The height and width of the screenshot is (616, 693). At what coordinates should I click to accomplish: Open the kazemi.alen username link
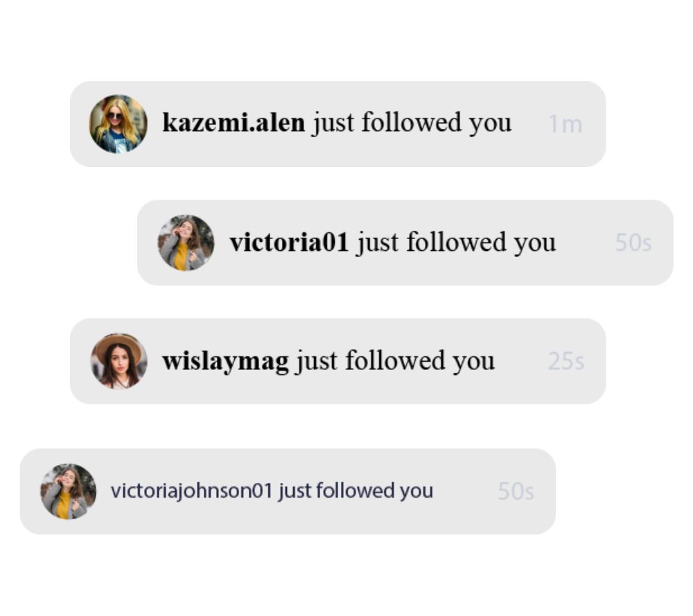click(234, 123)
